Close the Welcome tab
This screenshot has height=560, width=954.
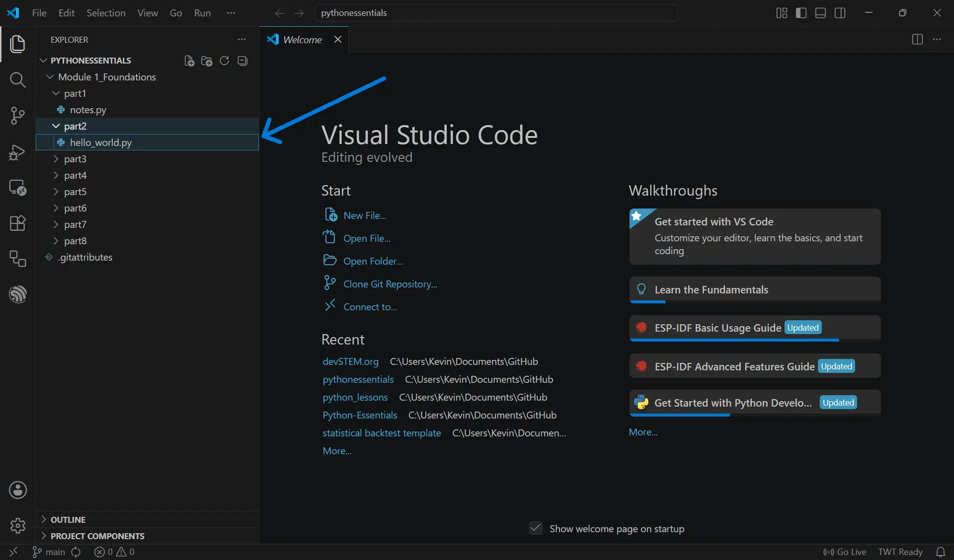(338, 39)
